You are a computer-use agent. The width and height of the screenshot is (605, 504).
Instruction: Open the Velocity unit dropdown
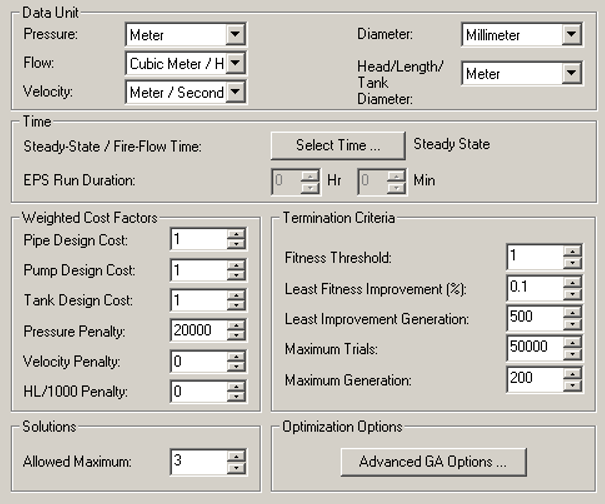(235, 92)
